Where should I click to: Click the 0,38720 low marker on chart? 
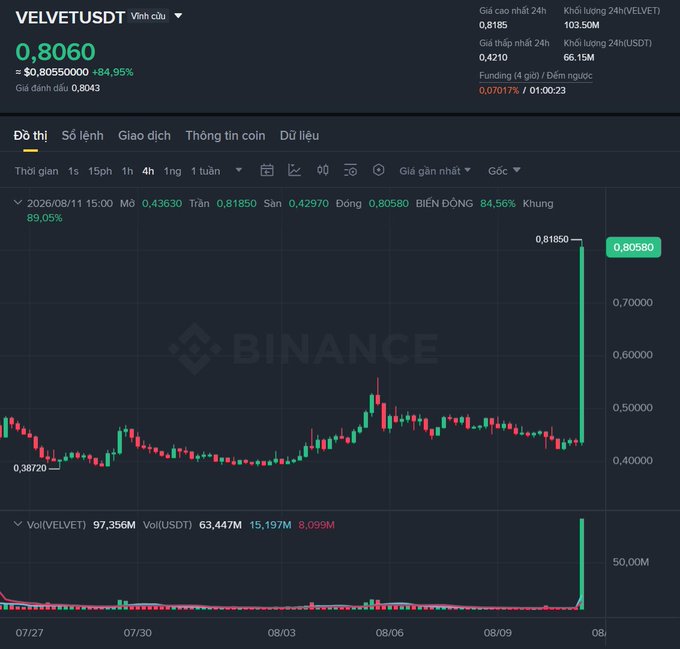30,468
